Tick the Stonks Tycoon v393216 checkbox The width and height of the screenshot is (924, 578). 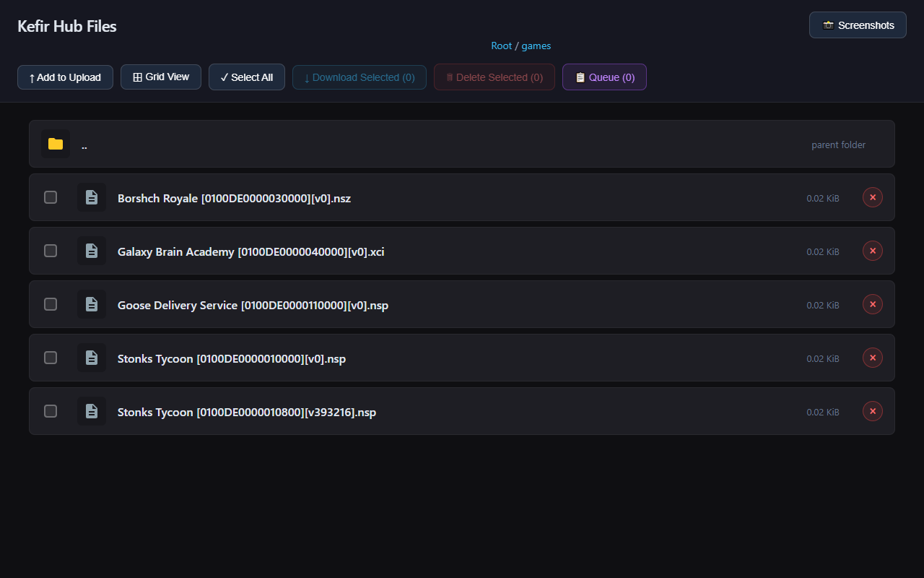pos(51,411)
